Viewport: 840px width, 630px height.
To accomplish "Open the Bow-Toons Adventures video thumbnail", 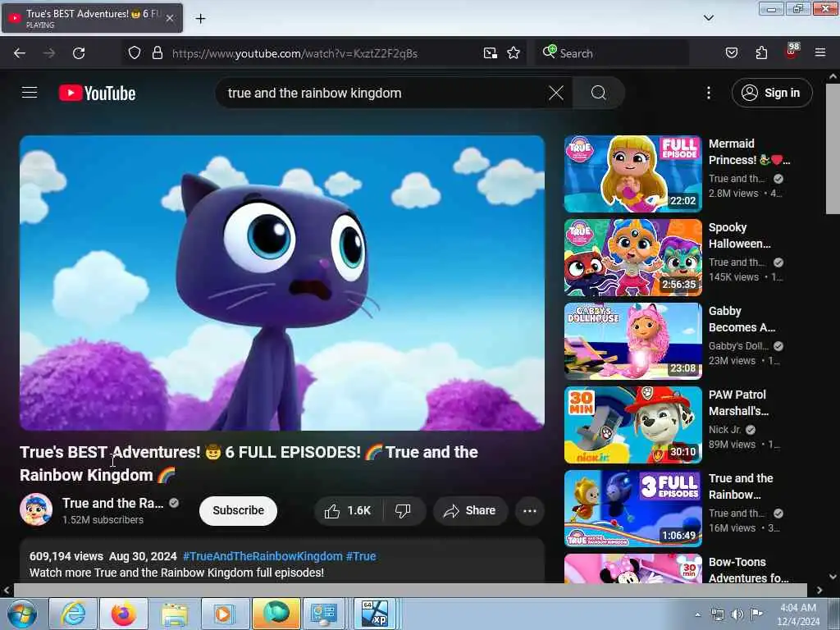I will point(632,568).
